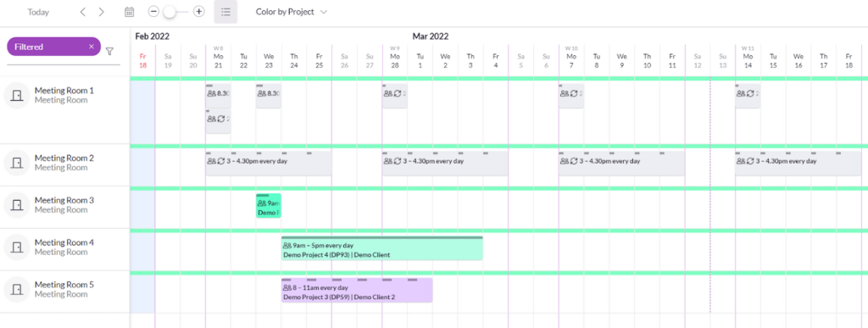Open the filter funnel icon
Screen dimensions: 868x328
coord(109,51)
